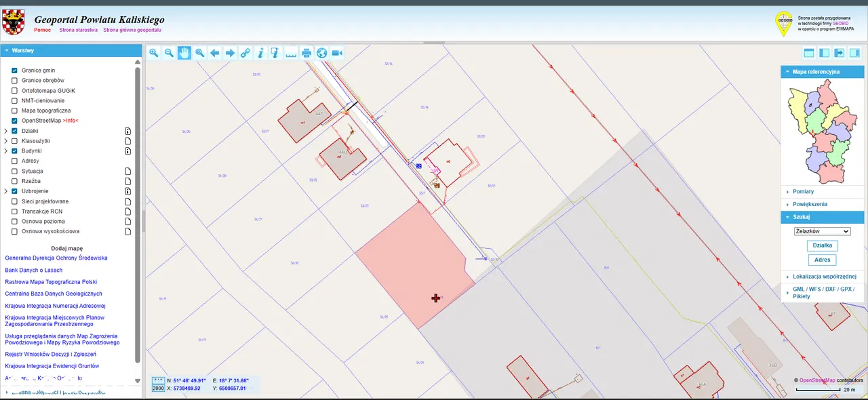Image resolution: width=868 pixels, height=400 pixels.
Task: Uncheck the Granice gmin layer
Action: [14, 71]
